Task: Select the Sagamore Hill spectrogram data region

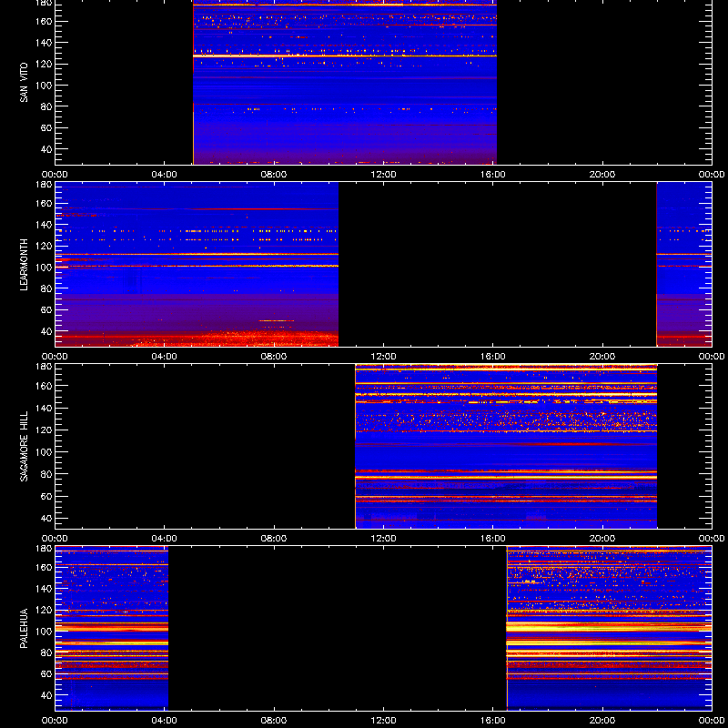Action: (x=506, y=446)
